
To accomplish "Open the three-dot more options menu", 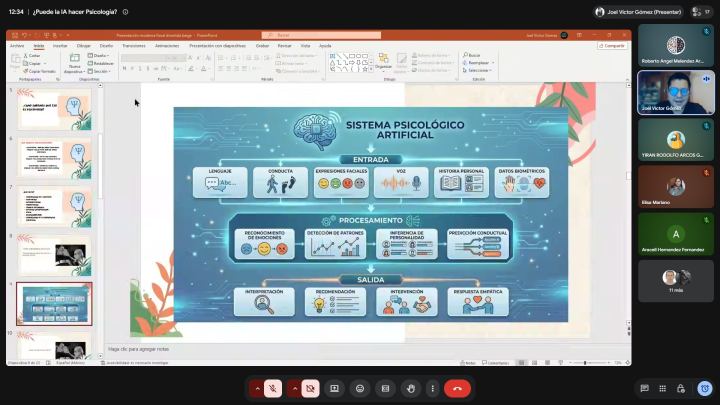I will pyautogui.click(x=433, y=388).
